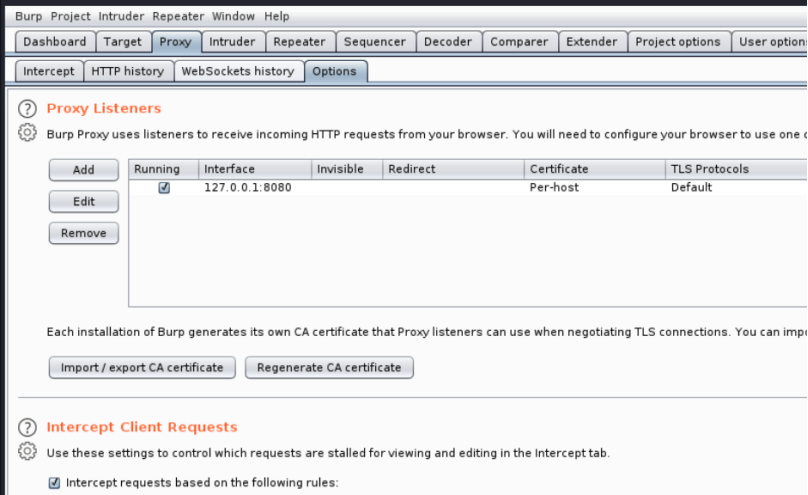
Task: Uncheck the Running checkbox for 127.0.0.1:8080
Action: click(x=164, y=188)
